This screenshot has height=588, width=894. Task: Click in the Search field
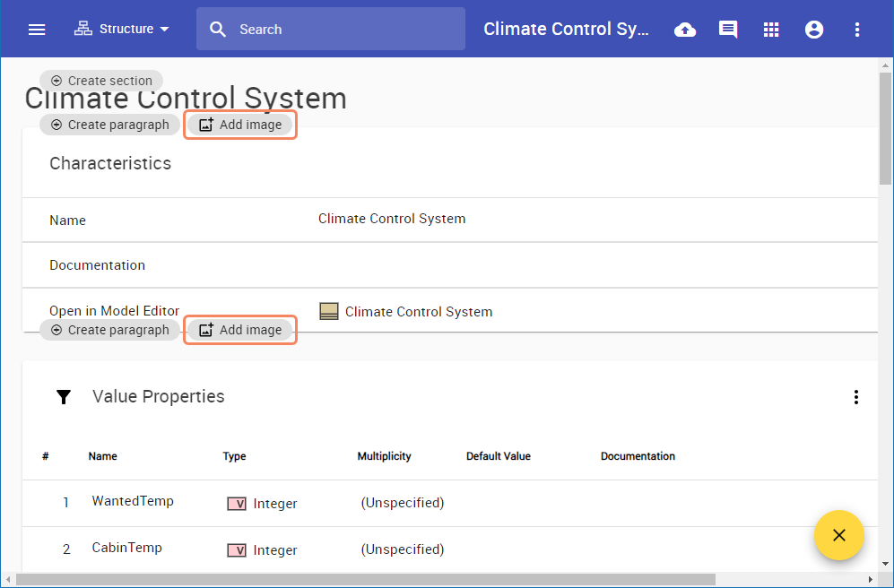(x=341, y=30)
